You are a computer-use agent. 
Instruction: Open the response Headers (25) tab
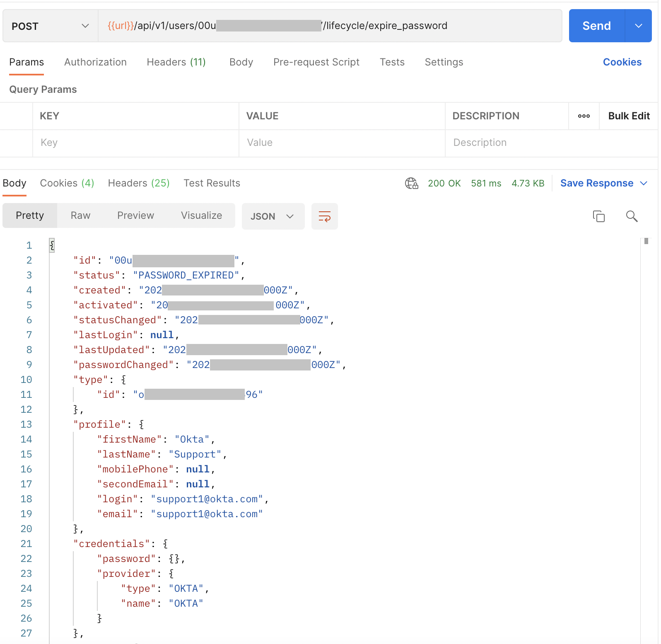click(139, 183)
